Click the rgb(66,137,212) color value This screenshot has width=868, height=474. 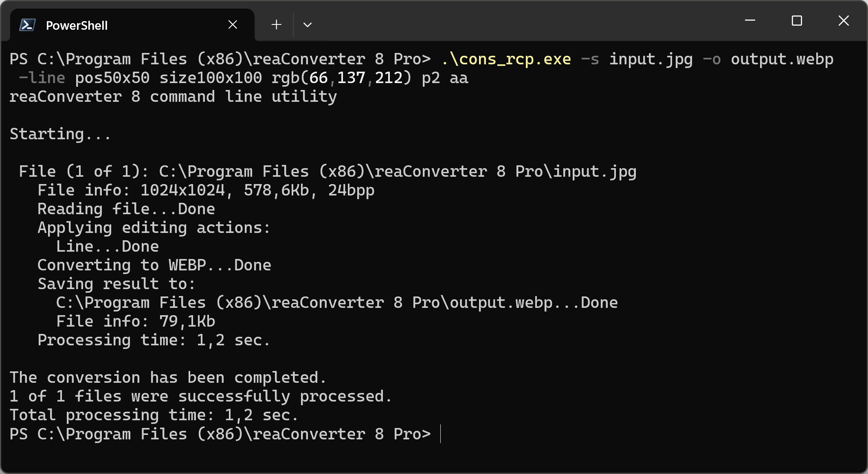341,78
